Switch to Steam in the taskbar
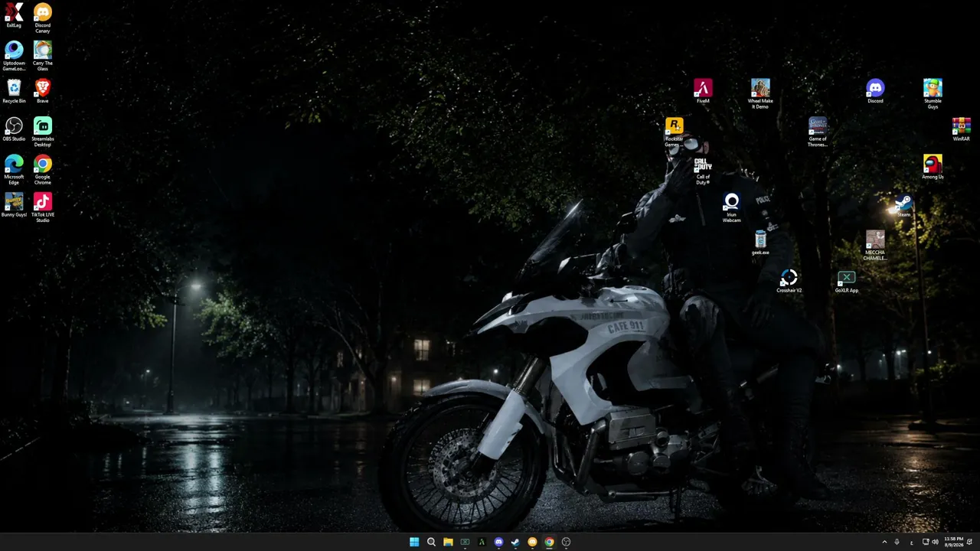Screen dimensions: 980x551 pos(515,542)
